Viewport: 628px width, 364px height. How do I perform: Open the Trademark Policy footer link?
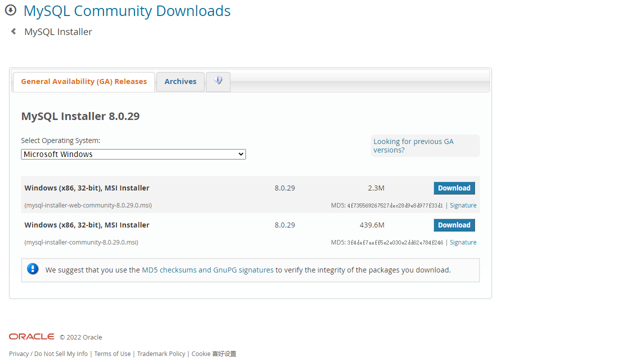[161, 353]
